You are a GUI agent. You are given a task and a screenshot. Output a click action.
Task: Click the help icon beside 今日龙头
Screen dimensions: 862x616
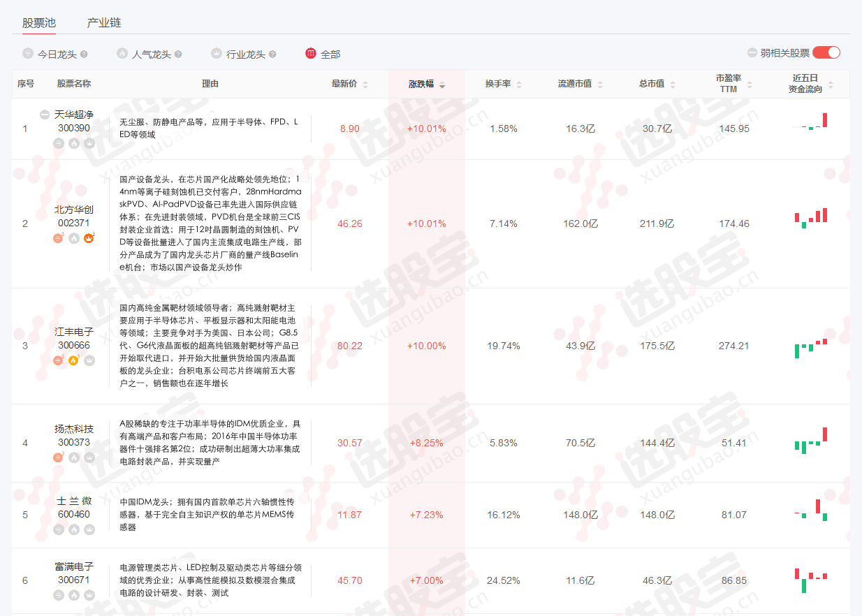[84, 54]
